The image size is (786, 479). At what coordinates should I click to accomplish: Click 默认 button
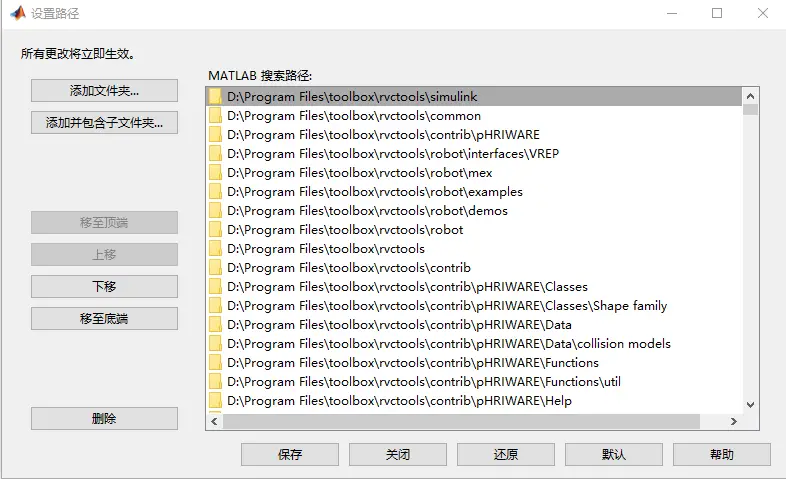tap(614, 454)
